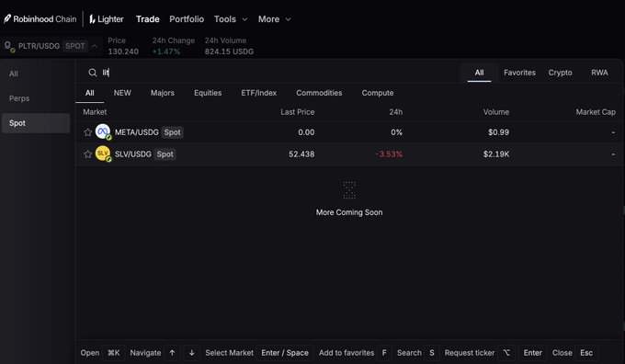Expand the More dropdown menu
625x364 pixels.
coord(275,19)
